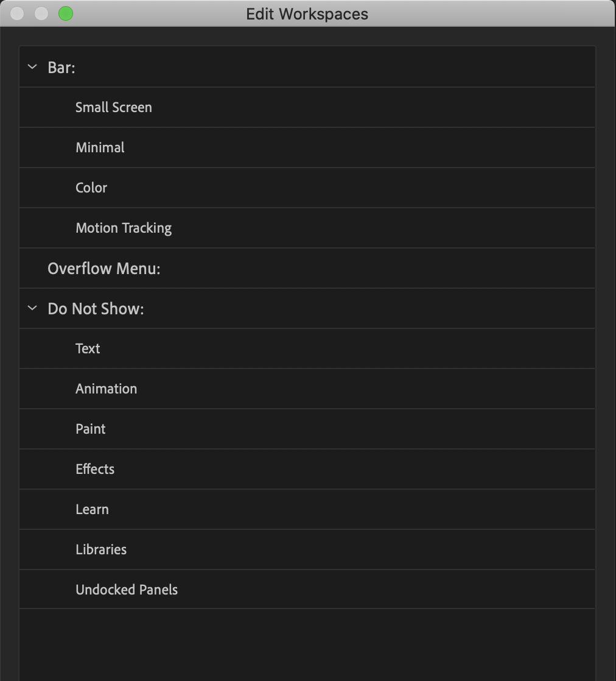Select the Paint workspace entry

tap(90, 429)
